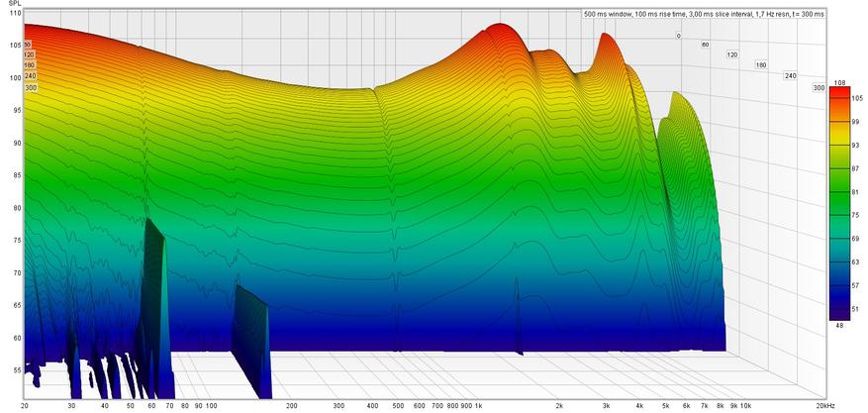
Task: Select the 87 value on the color legend
Action: coord(855,168)
